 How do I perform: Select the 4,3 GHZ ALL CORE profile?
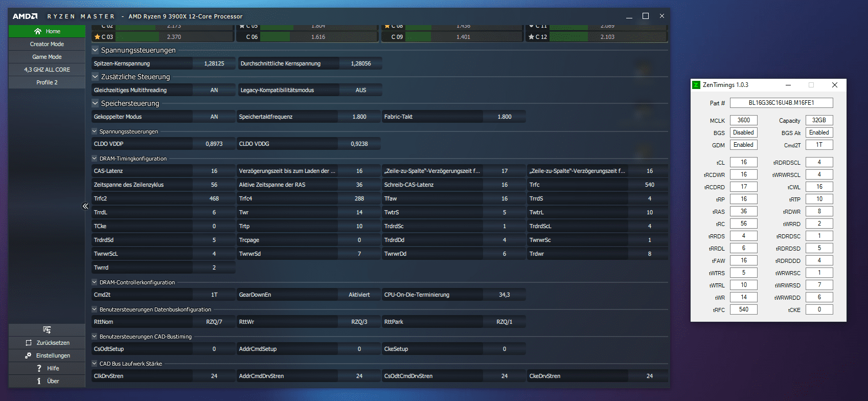(x=47, y=70)
